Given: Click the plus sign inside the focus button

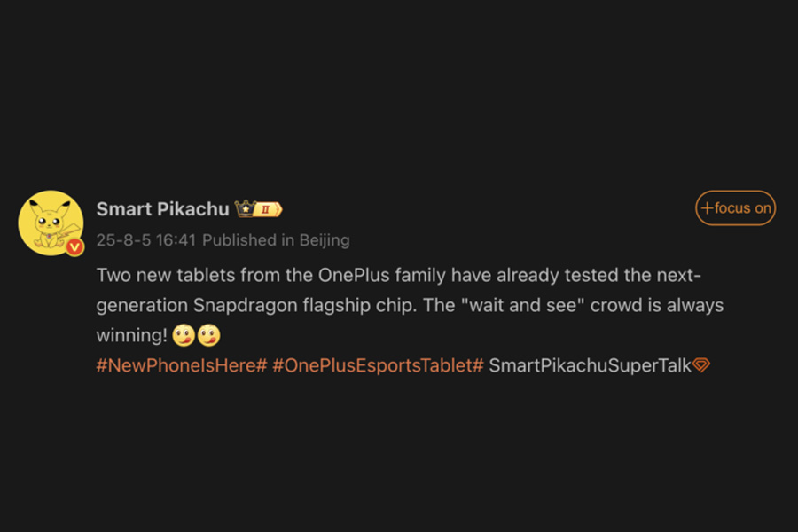Looking at the screenshot, I should (x=707, y=207).
